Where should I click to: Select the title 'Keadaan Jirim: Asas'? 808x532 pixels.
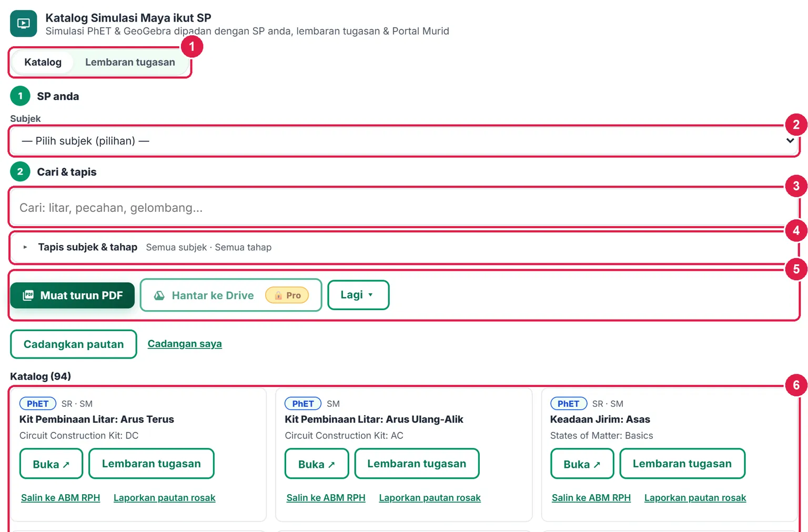600,420
